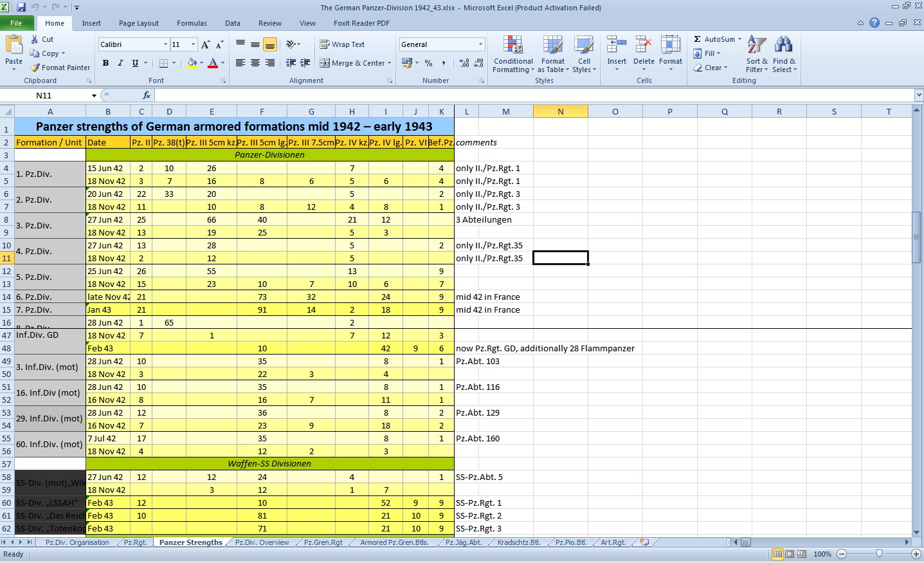Apply Percent Style

click(x=428, y=63)
